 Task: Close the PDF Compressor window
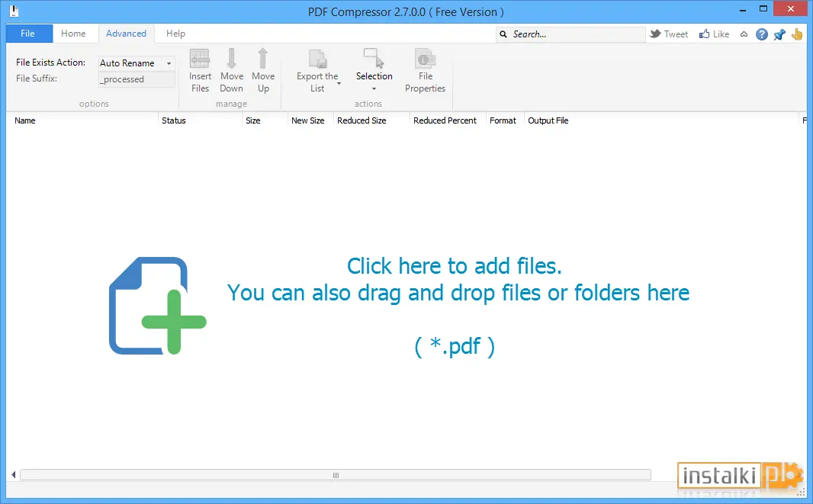(791, 9)
